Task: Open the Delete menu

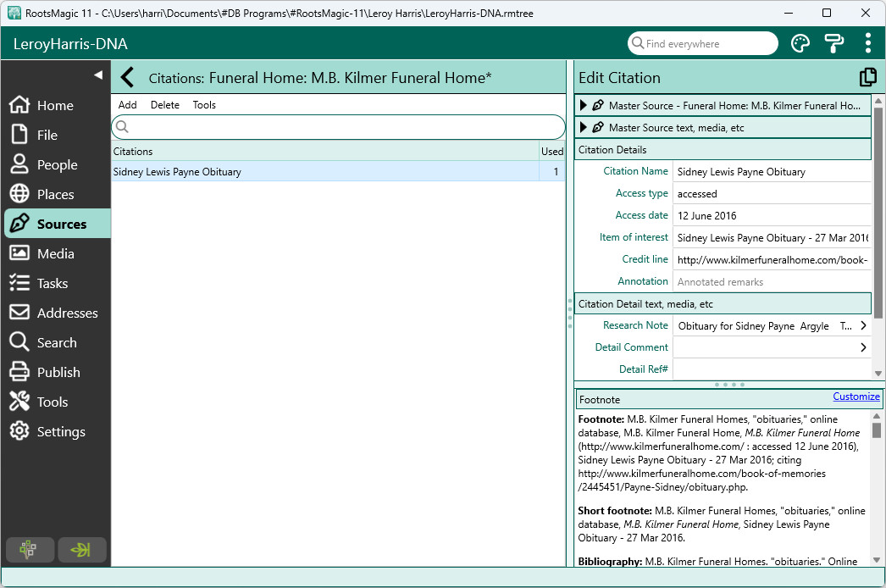Action: 165,104
